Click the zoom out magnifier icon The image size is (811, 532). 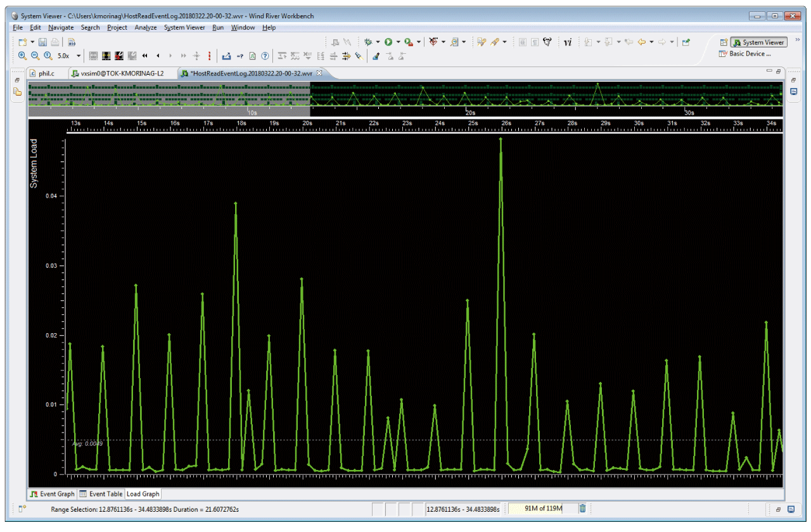(35, 56)
